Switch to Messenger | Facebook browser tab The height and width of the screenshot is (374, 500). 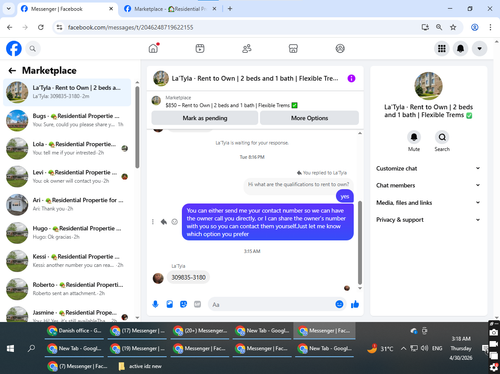tap(67, 9)
